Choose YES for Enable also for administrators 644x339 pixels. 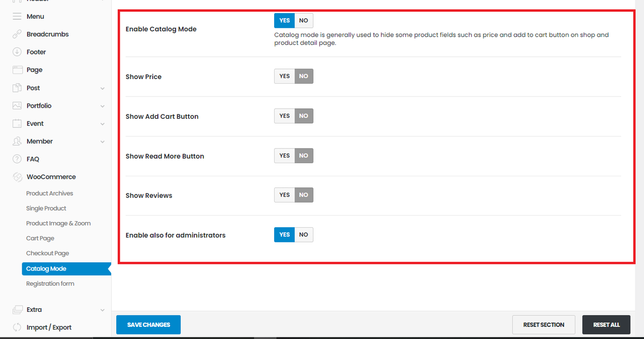pyautogui.click(x=285, y=235)
